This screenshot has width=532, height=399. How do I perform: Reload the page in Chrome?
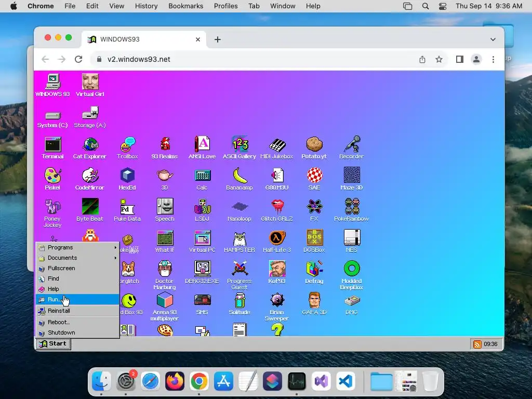(x=78, y=59)
